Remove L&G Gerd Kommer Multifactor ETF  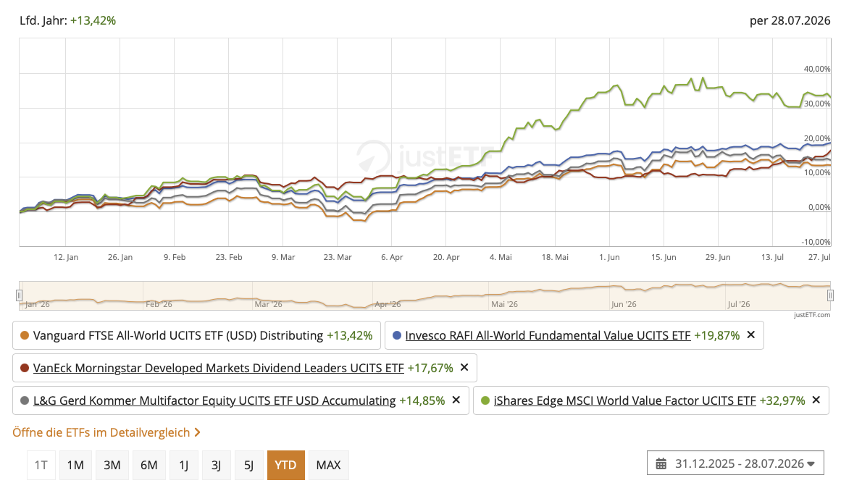coord(456,400)
